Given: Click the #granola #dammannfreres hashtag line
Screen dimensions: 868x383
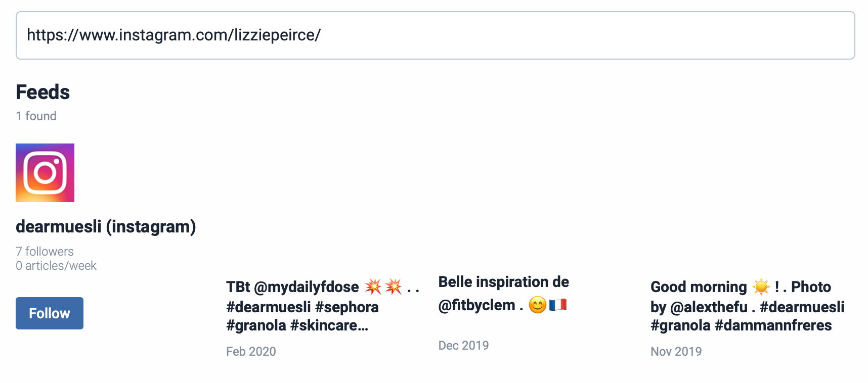Looking at the screenshot, I should [741, 325].
